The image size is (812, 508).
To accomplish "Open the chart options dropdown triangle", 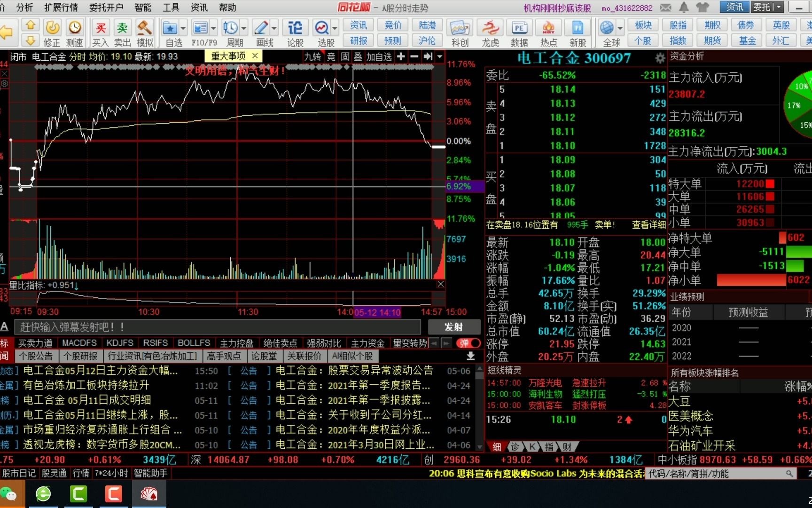I will tap(440, 56).
